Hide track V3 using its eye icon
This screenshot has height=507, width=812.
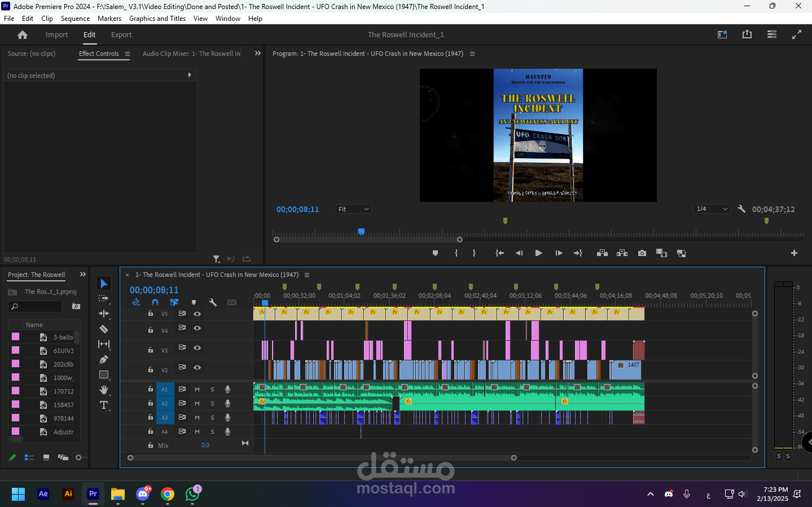[197, 348]
